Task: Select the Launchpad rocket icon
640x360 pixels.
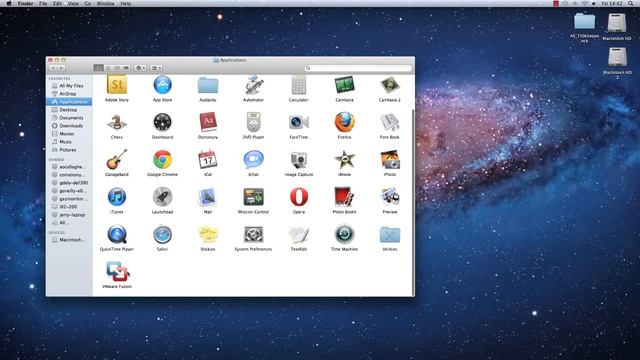Action: [x=162, y=197]
